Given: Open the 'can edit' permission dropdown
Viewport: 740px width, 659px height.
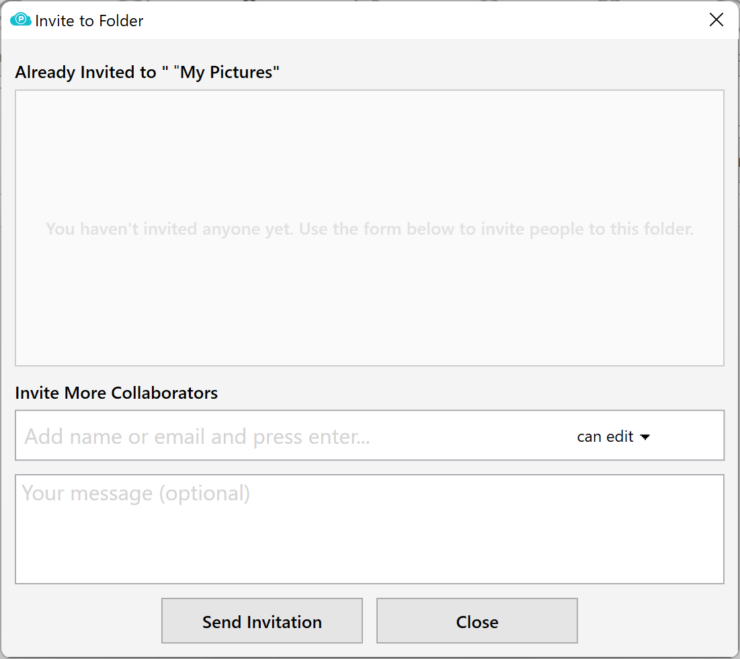Looking at the screenshot, I should [613, 437].
